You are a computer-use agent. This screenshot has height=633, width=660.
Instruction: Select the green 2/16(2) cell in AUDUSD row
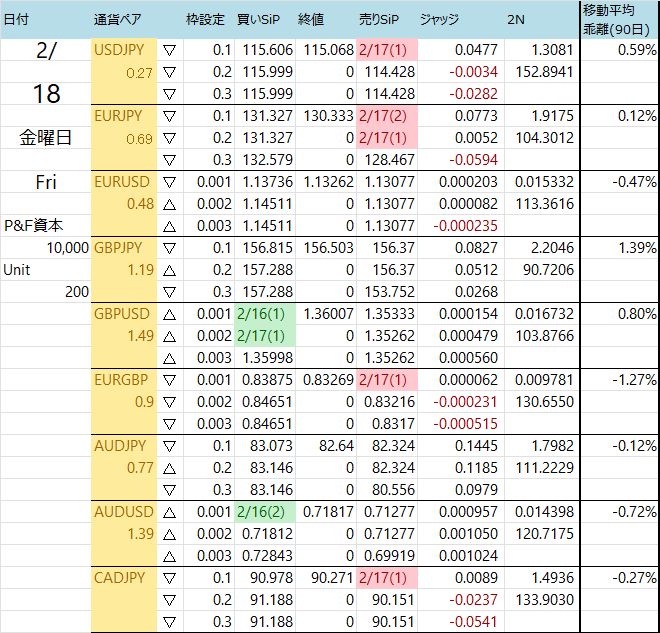(265, 512)
